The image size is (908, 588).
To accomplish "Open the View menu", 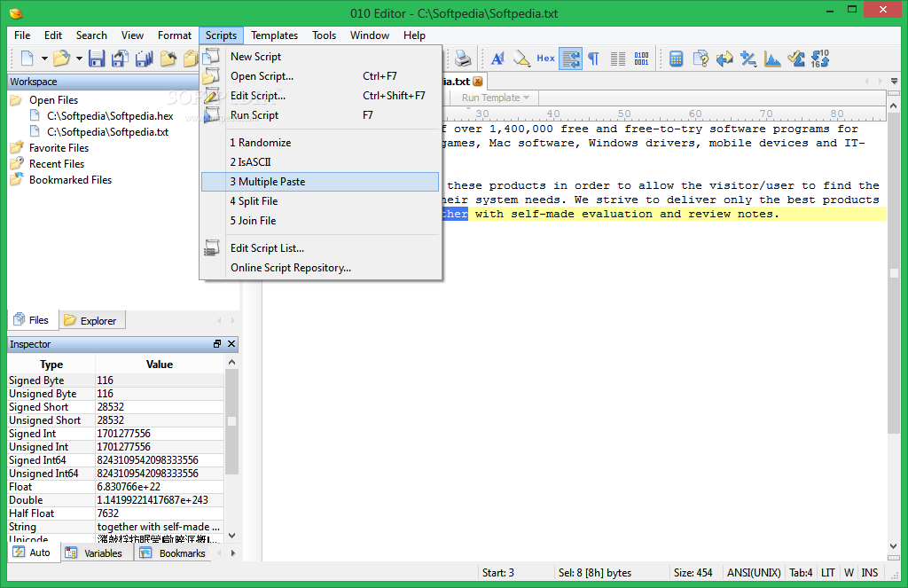I will [x=132, y=35].
